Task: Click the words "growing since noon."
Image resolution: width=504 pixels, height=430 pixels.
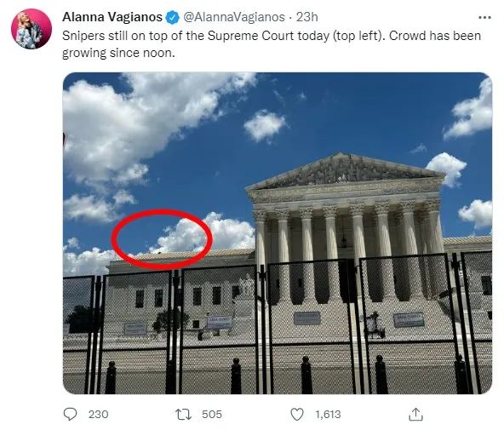Action: (x=118, y=53)
